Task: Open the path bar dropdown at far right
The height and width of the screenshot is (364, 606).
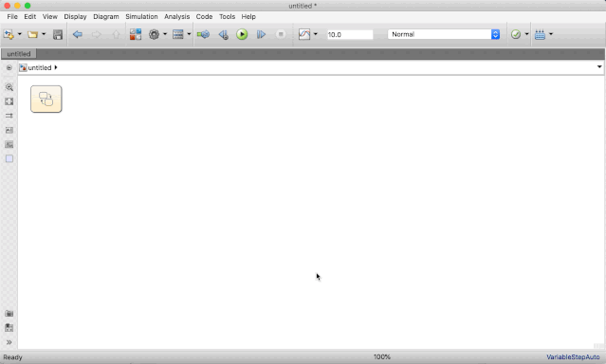Action: 599,67
